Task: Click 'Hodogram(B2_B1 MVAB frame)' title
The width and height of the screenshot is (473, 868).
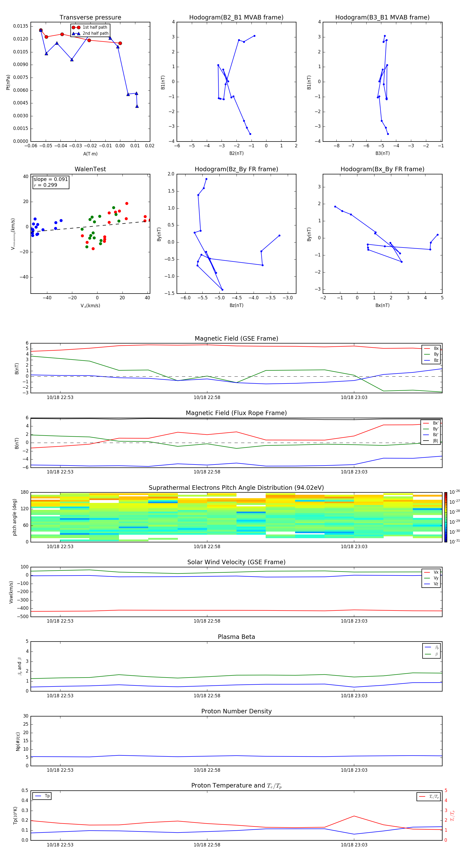Action: (236, 18)
